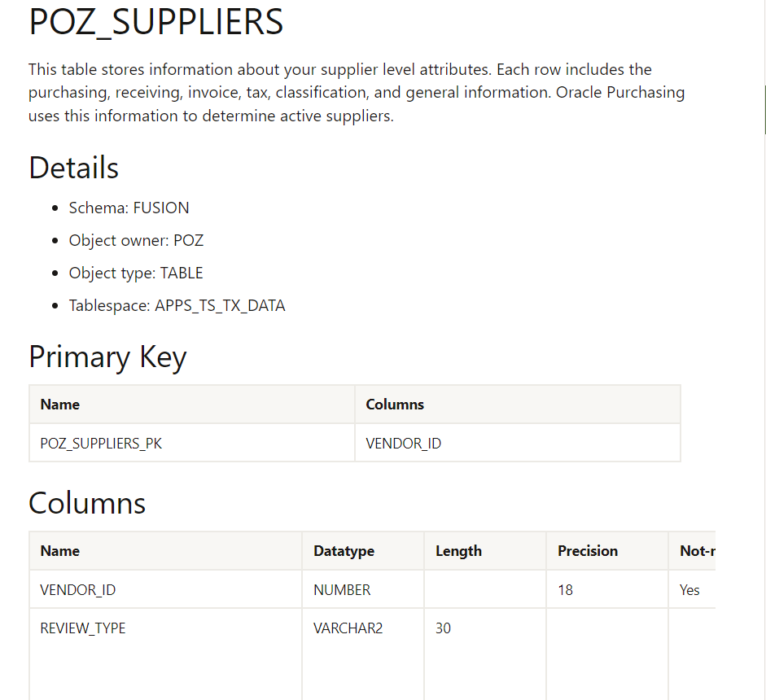This screenshot has width=766, height=700.
Task: Click the Datatype column header
Action: click(x=344, y=551)
